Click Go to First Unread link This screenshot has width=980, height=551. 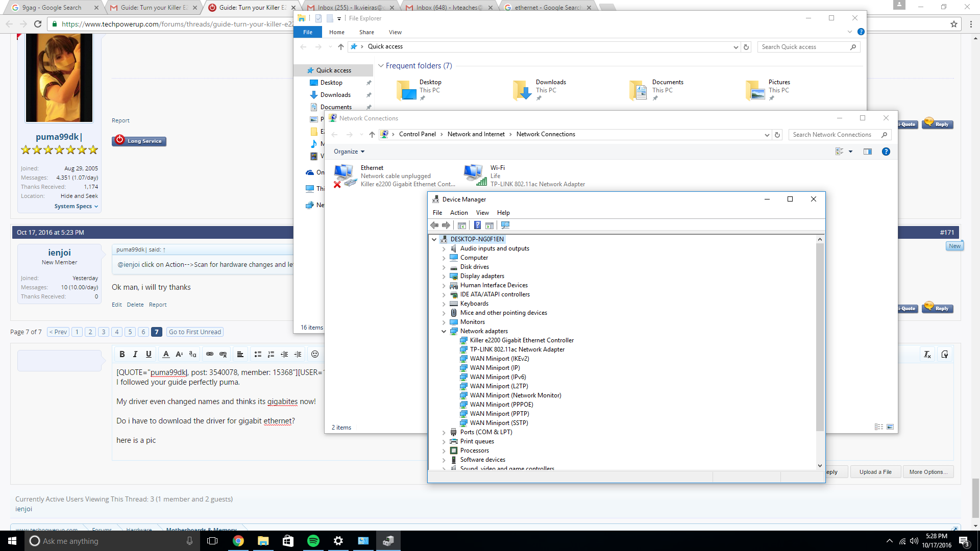click(195, 332)
